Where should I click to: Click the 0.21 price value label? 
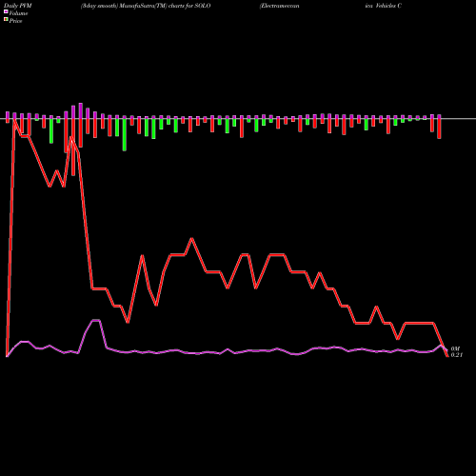tap(457, 355)
